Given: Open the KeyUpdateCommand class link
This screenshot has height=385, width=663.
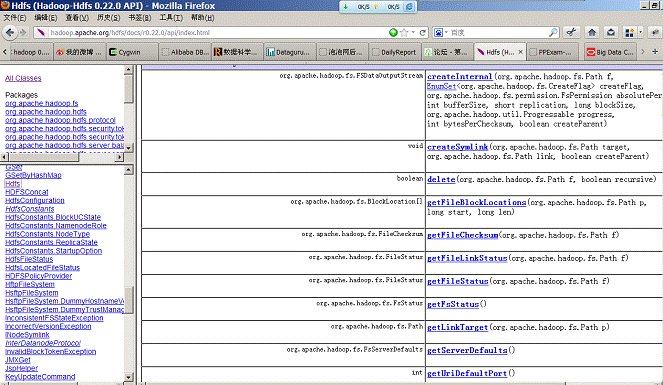Looking at the screenshot, I should (x=40, y=377).
